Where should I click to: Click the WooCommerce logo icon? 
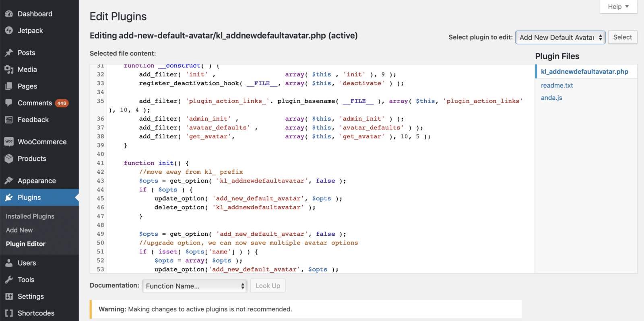pos(9,142)
